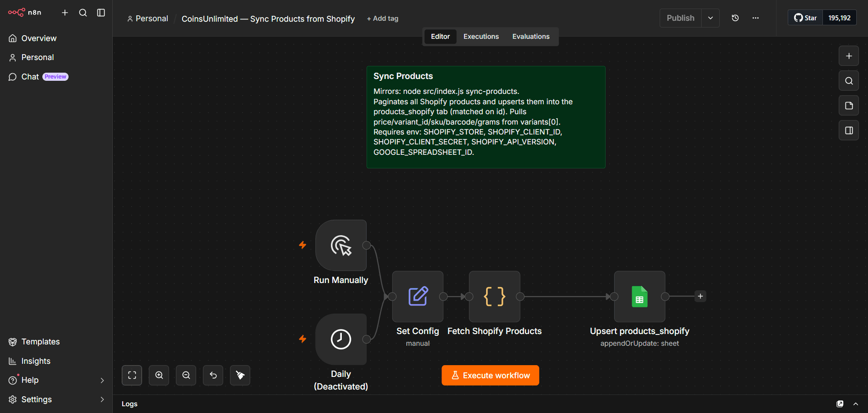This screenshot has height=413, width=868.
Task: Click the Upsert products_shopify node label
Action: tap(639, 331)
